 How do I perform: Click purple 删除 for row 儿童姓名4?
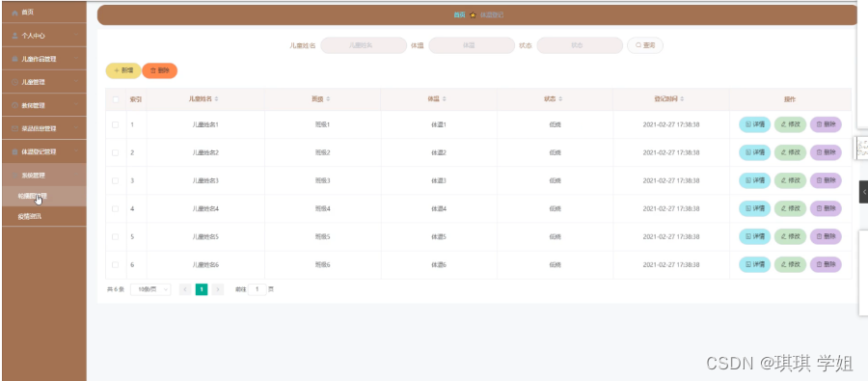click(x=826, y=208)
